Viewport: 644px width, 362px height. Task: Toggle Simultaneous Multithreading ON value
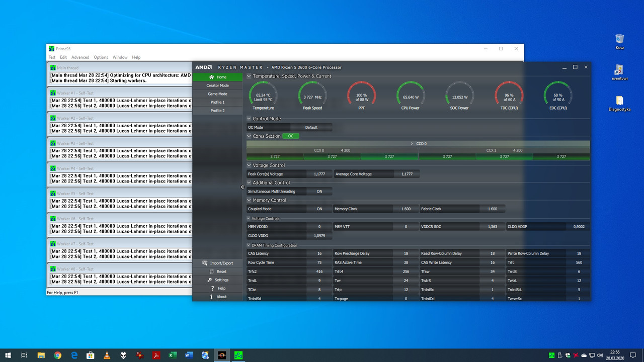(319, 192)
